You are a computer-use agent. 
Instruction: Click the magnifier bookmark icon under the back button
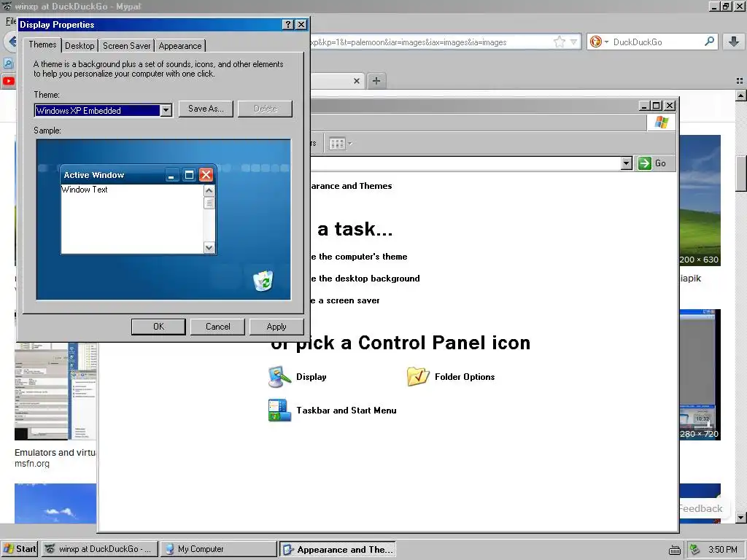(x=8, y=63)
